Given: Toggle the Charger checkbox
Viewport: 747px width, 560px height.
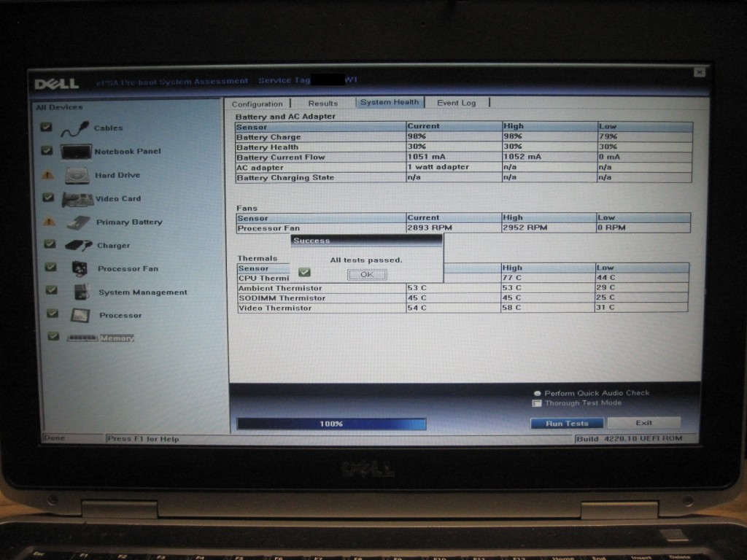Looking at the screenshot, I should [50, 244].
